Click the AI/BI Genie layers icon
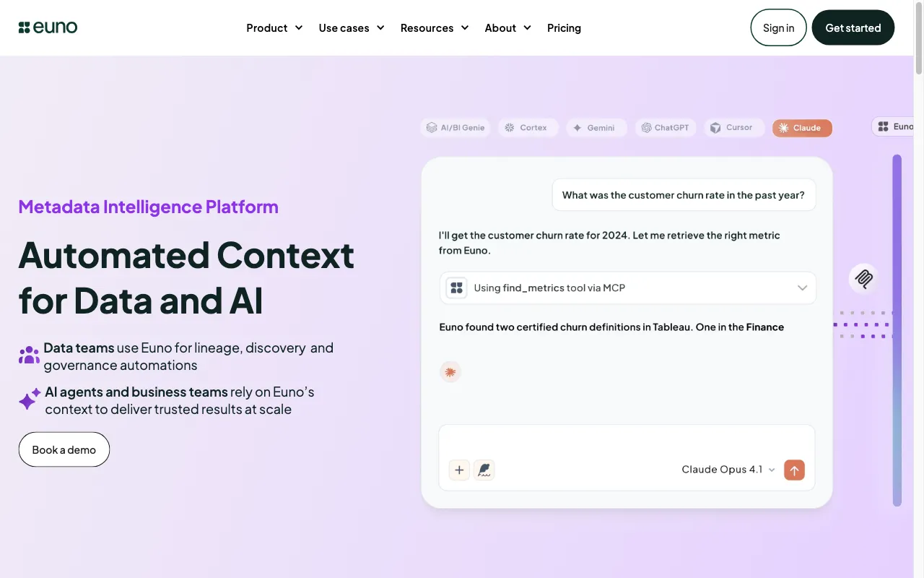Viewport: 924px width, 578px height. point(432,128)
